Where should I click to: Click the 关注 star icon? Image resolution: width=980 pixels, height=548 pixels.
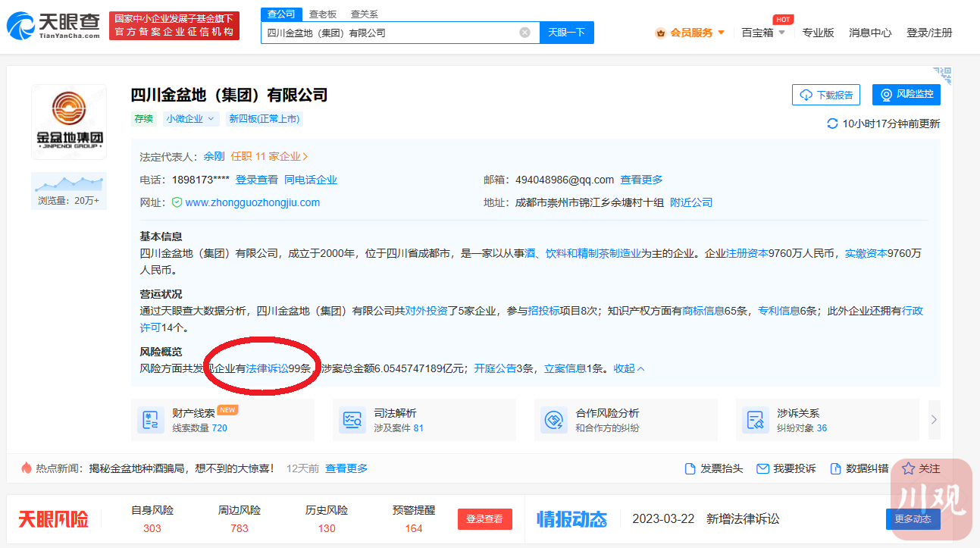(908, 468)
